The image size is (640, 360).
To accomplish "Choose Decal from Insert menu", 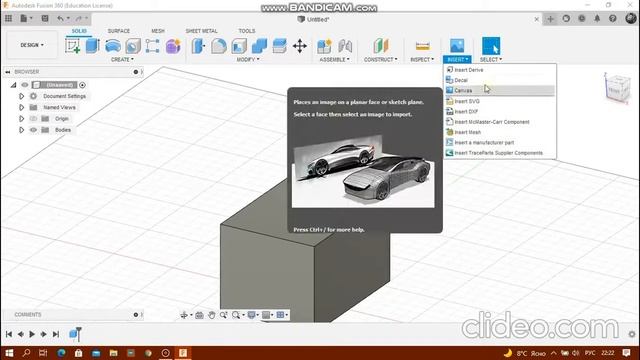I will coord(500,80).
